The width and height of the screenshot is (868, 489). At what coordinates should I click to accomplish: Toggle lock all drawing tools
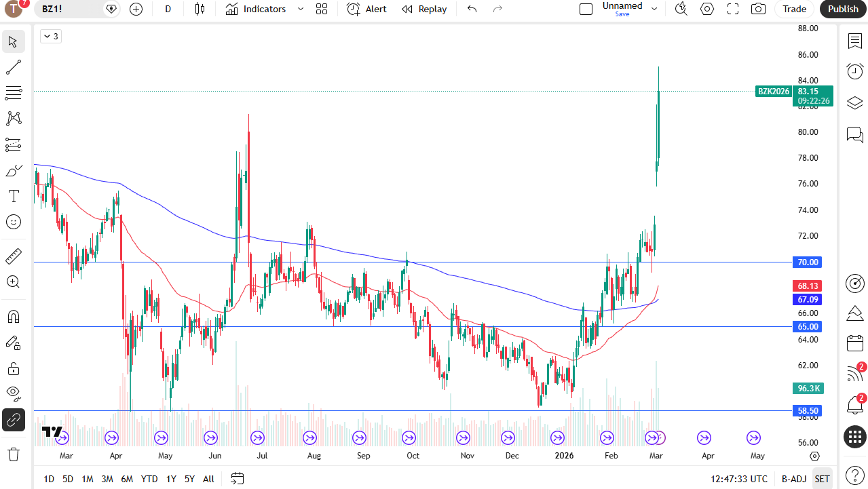(14, 368)
